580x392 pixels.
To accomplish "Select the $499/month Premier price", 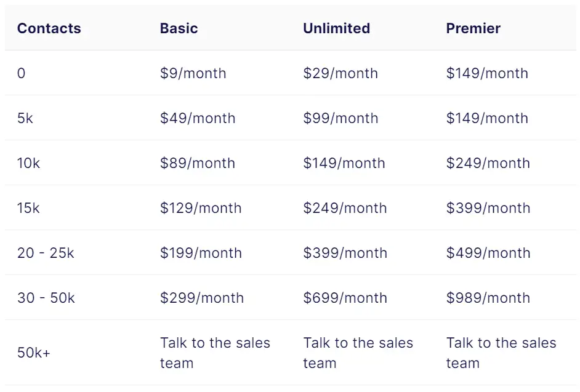I will 488,253.
